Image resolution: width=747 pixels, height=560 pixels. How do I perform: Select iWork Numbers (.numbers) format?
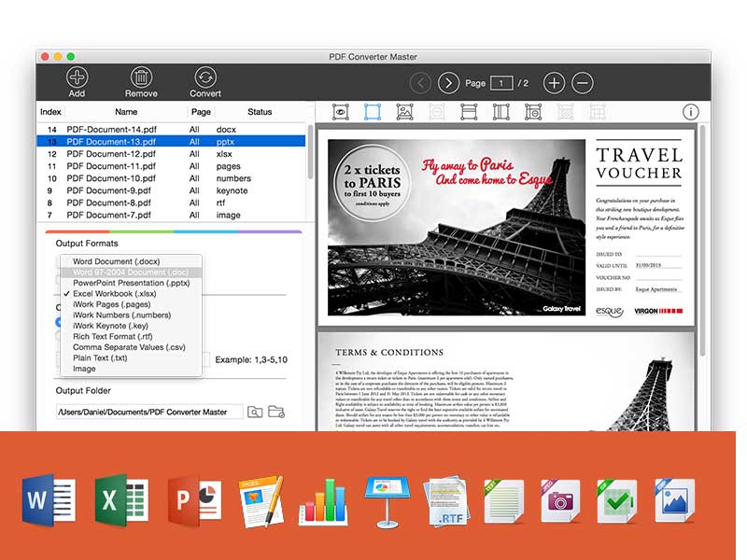132,315
